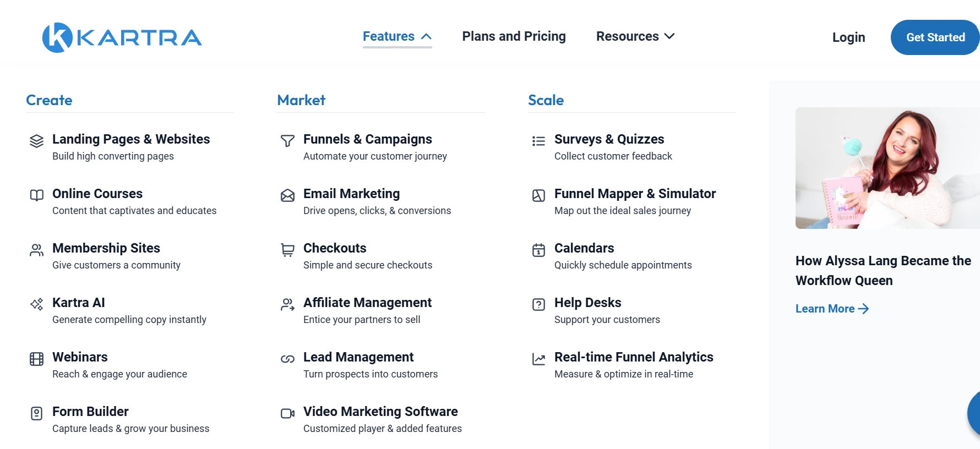980x449 pixels.
Task: Click the Lead Management link icon
Action: 287,359
